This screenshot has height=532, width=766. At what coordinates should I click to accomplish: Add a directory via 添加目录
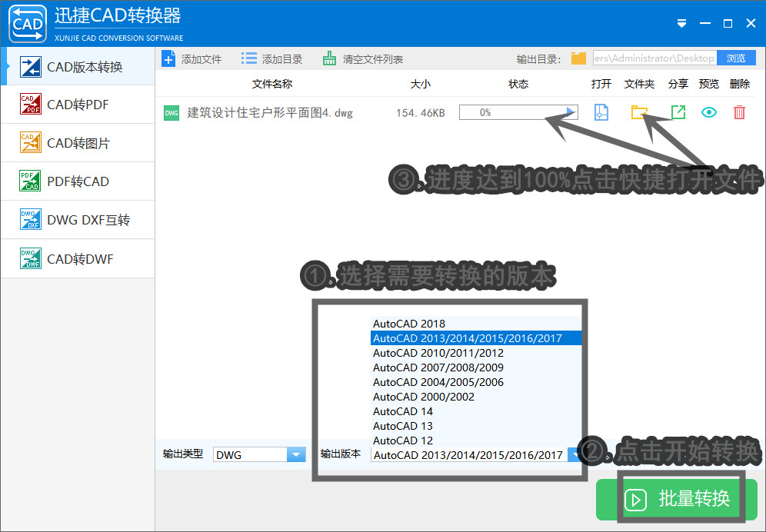[272, 59]
